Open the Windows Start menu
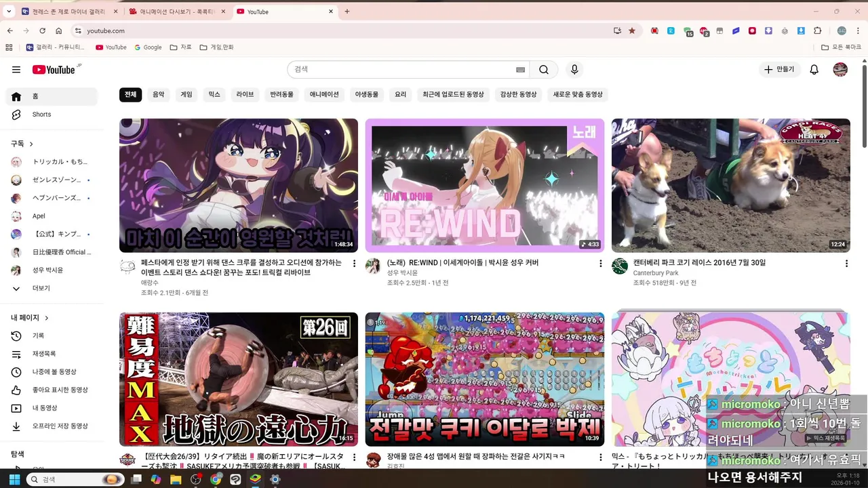Screen dimensions: 868x488 point(14,479)
